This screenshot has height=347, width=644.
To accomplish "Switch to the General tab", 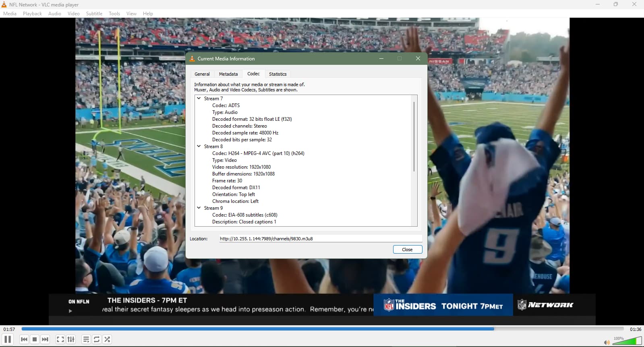I will (x=202, y=74).
